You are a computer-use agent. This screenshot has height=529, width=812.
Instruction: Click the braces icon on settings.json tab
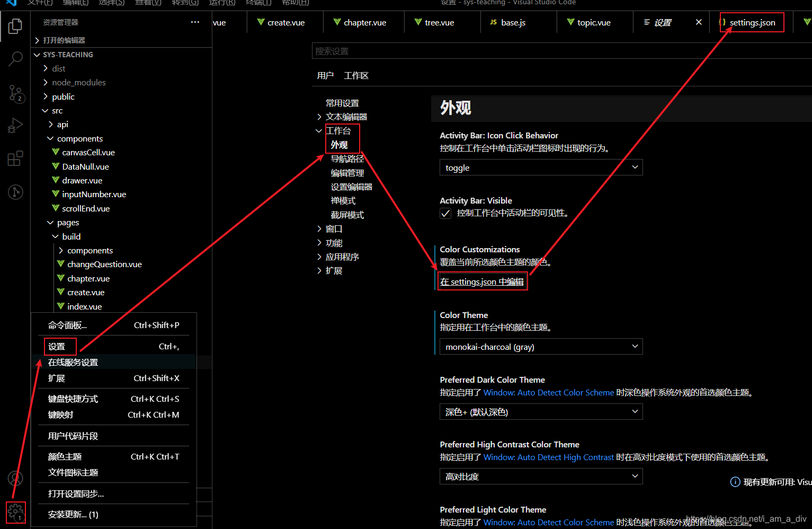pos(722,22)
